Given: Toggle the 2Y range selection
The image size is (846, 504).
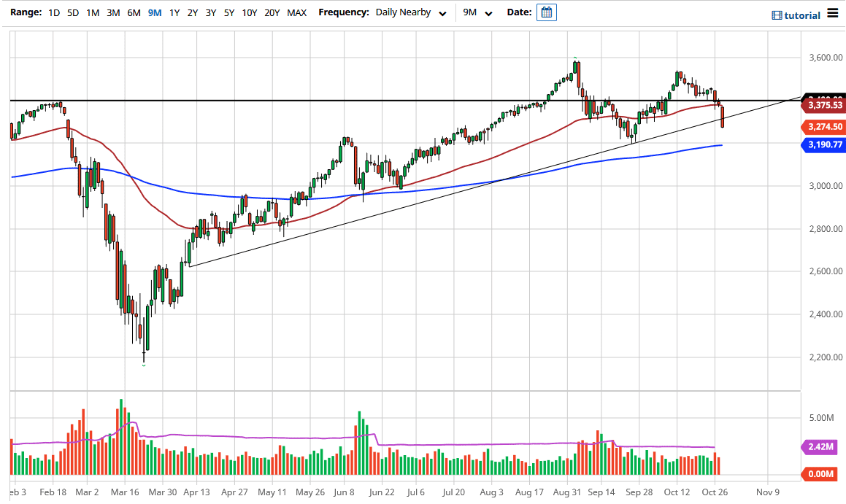Looking at the screenshot, I should point(192,12).
